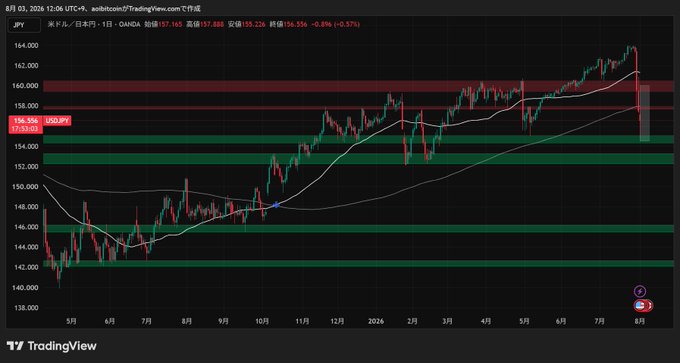This screenshot has height=363, width=680.
Task: Click the 5月 label nearest the chart's left edge
Action: (72, 321)
